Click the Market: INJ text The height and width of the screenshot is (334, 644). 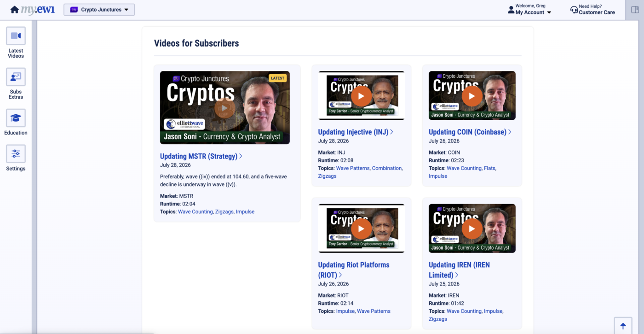click(x=332, y=153)
